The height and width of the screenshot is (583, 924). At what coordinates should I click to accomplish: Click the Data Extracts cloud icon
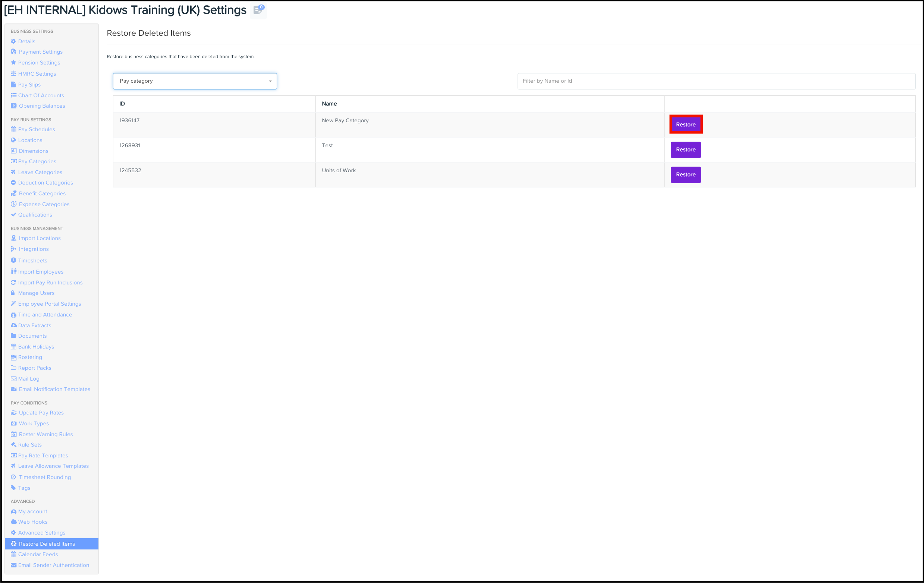[14, 325]
